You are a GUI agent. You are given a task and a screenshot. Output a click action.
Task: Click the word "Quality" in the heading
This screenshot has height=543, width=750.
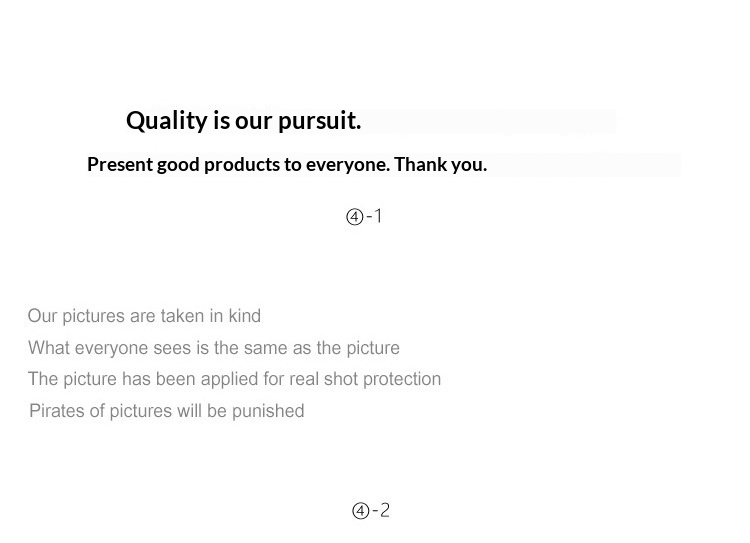click(166, 121)
